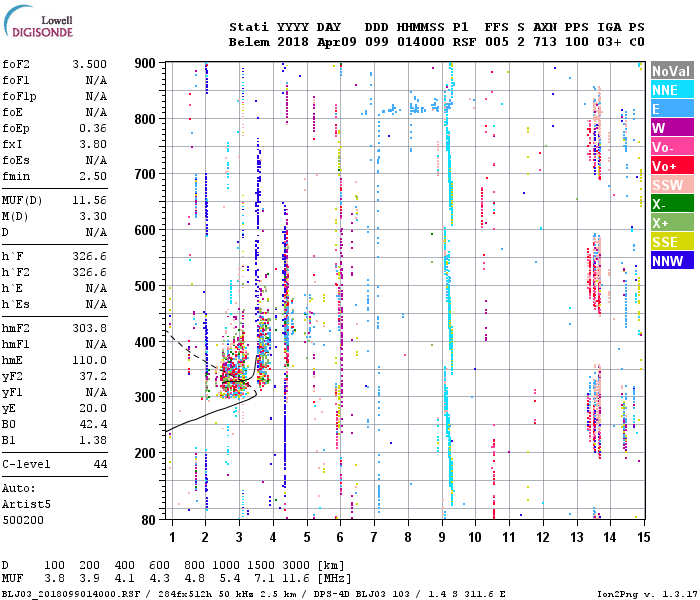Viewport: 700px width, 600px height.
Task: Click the RSF value under P1
Action: 464,42
